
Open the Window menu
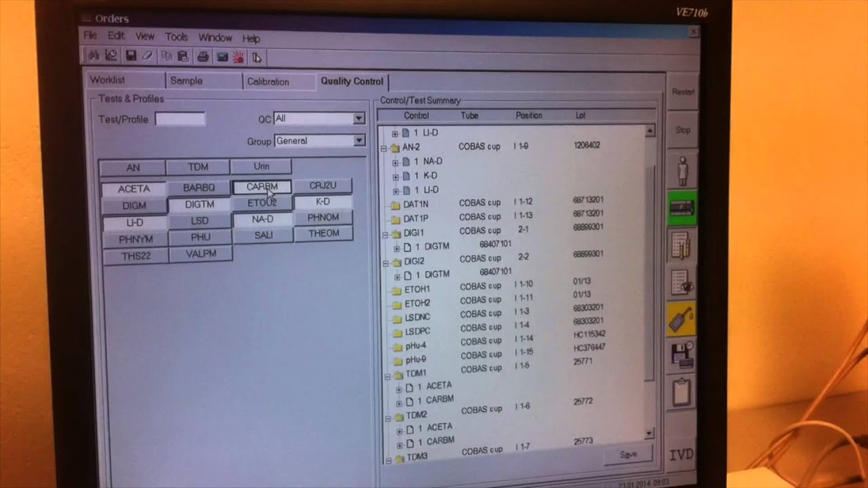pos(215,37)
